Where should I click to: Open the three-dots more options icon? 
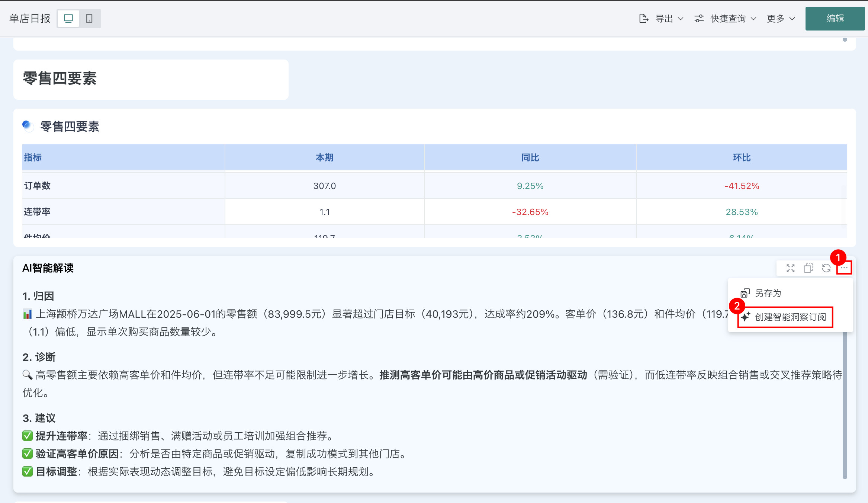[844, 268]
